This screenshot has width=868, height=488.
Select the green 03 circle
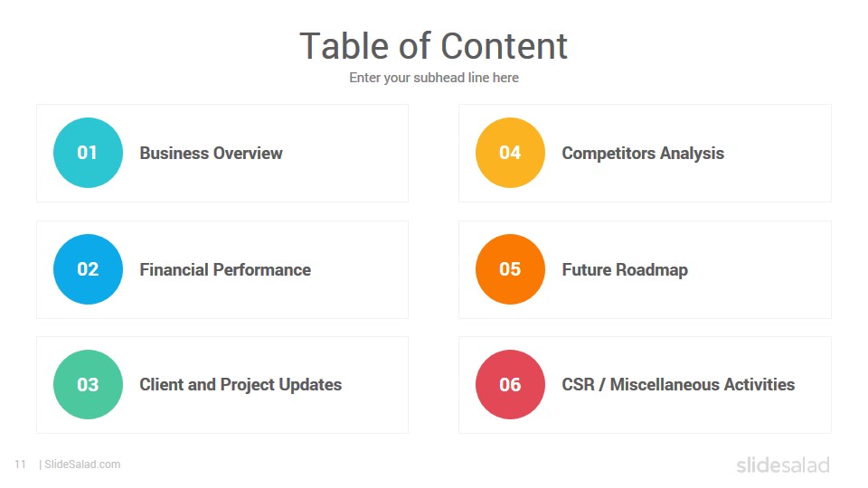pyautogui.click(x=88, y=385)
